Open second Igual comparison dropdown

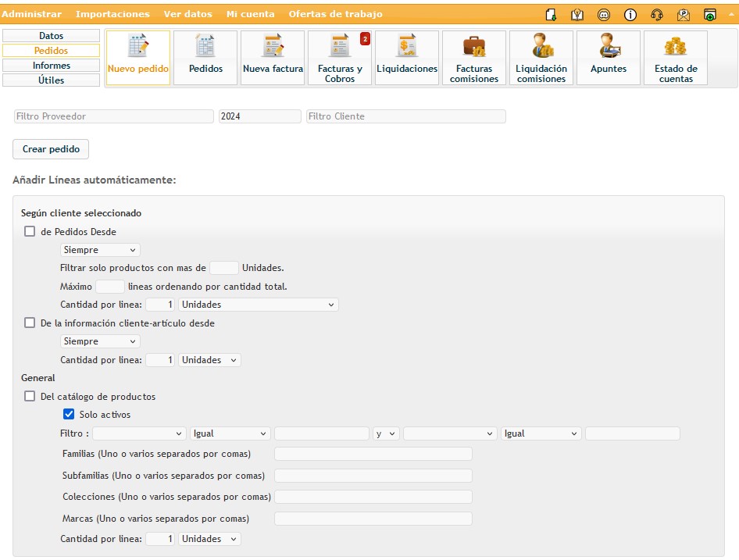click(541, 433)
